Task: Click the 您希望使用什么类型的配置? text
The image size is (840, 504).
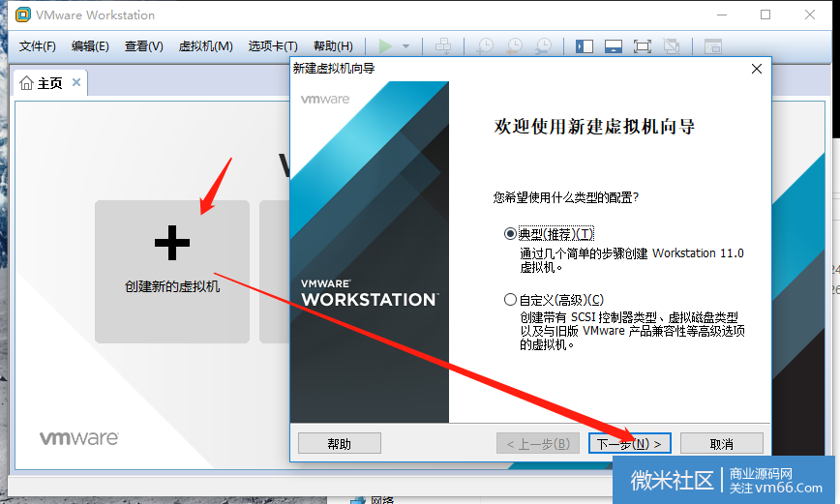Action: [566, 197]
